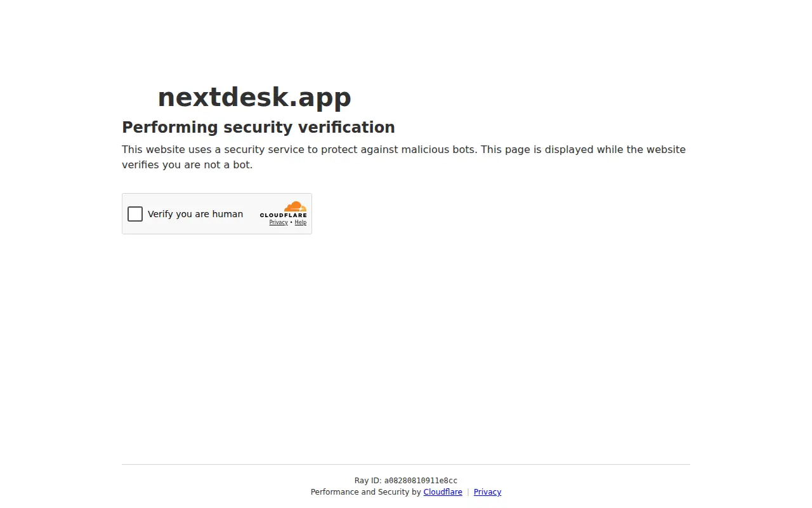Viewport: 812px width, 508px height.
Task: Open the footer Privacy link
Action: (487, 492)
